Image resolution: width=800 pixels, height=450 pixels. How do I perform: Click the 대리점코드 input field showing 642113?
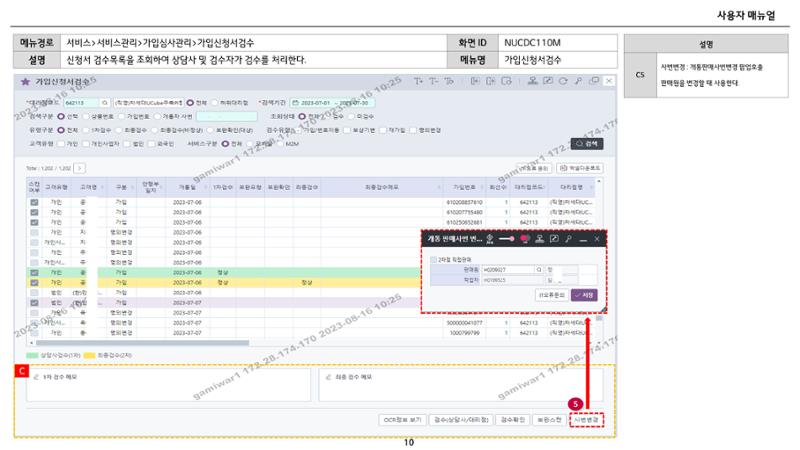click(81, 103)
